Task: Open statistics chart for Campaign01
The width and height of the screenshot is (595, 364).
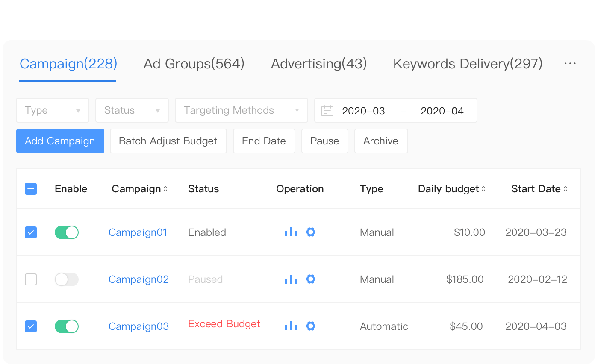Action: click(291, 232)
